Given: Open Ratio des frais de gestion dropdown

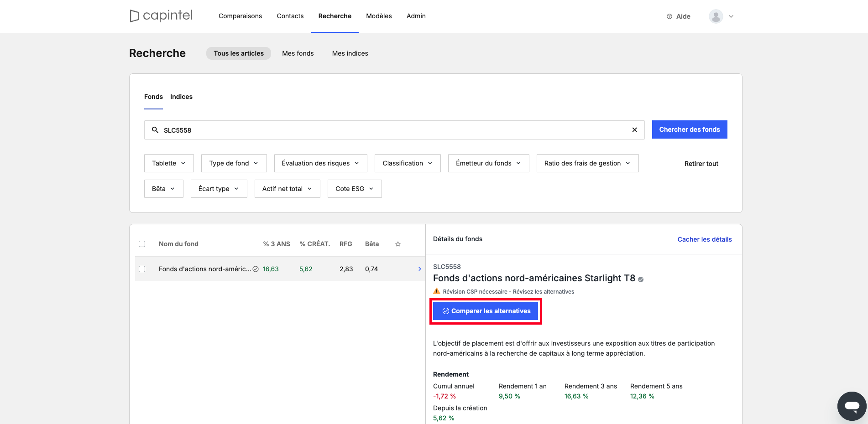Looking at the screenshot, I should 587,163.
